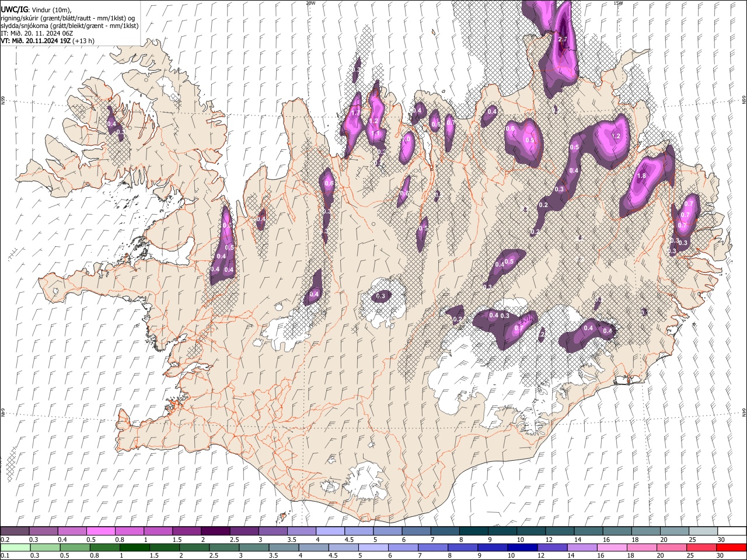The image size is (747, 560).
Task: Click the 'VT: Mið. 20.11.2024 19Z (+13 h)' line
Action: (x=47, y=41)
